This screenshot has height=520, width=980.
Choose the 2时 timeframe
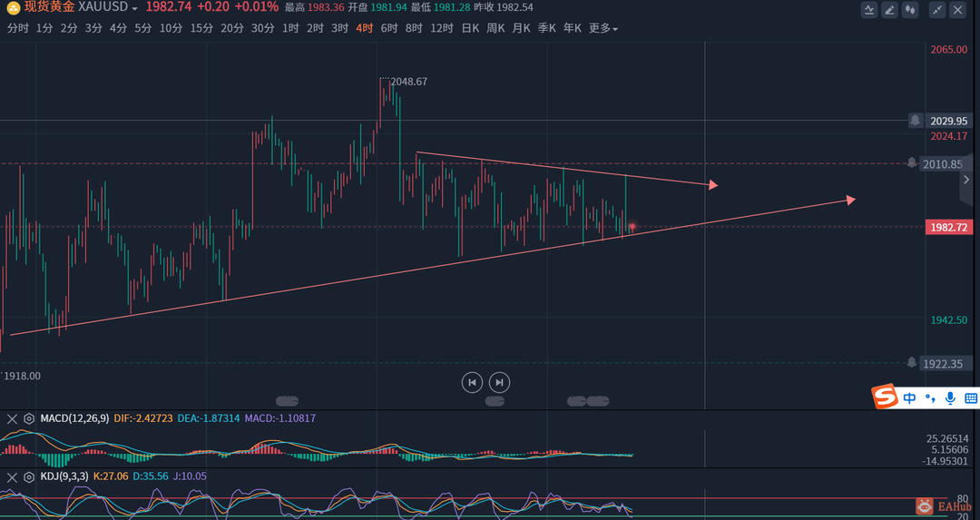(315, 28)
